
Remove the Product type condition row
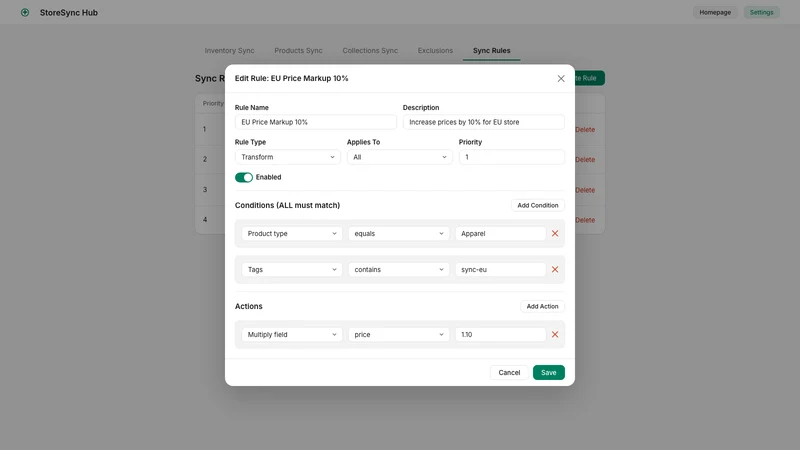(x=555, y=234)
